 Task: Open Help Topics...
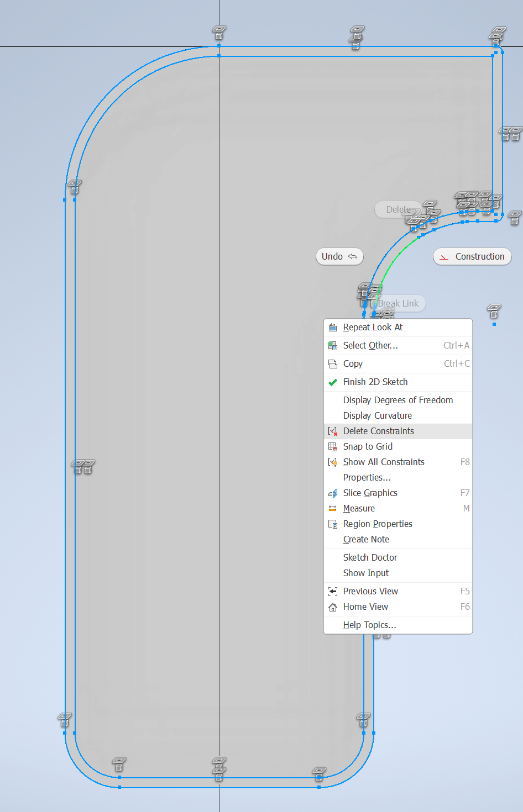398,625
